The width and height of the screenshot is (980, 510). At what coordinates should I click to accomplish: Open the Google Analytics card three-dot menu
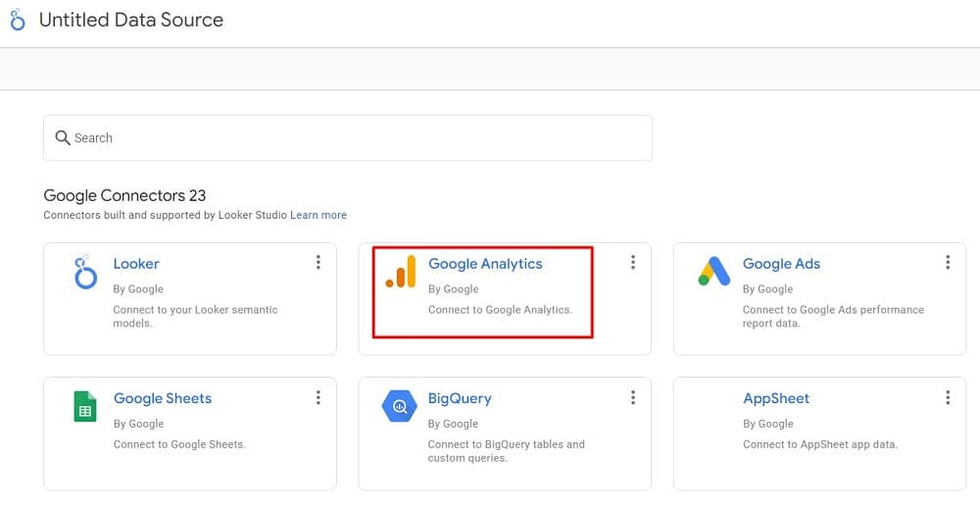pos(633,262)
